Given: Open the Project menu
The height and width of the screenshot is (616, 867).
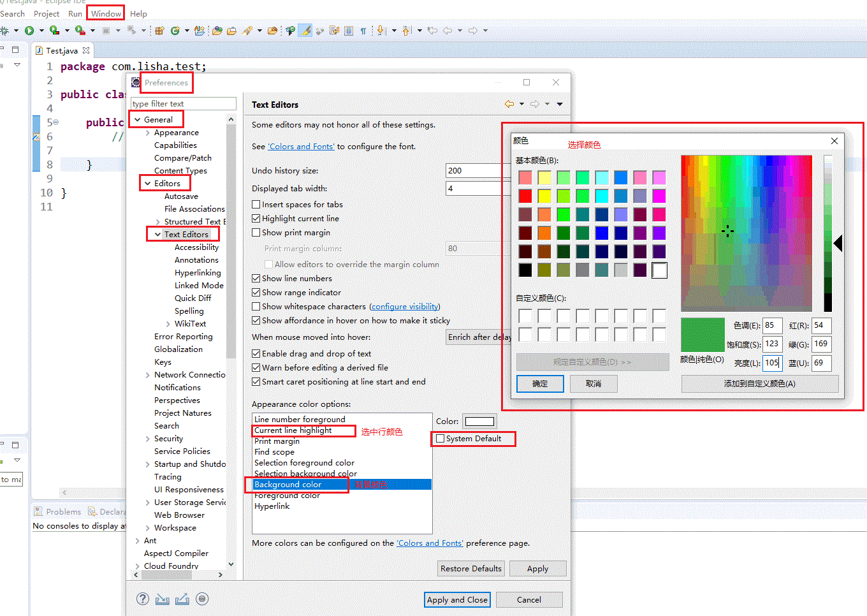Looking at the screenshot, I should tap(47, 13).
